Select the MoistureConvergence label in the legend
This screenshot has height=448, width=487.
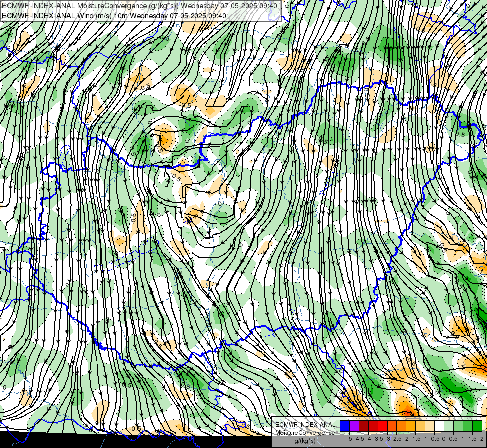pyautogui.click(x=305, y=433)
